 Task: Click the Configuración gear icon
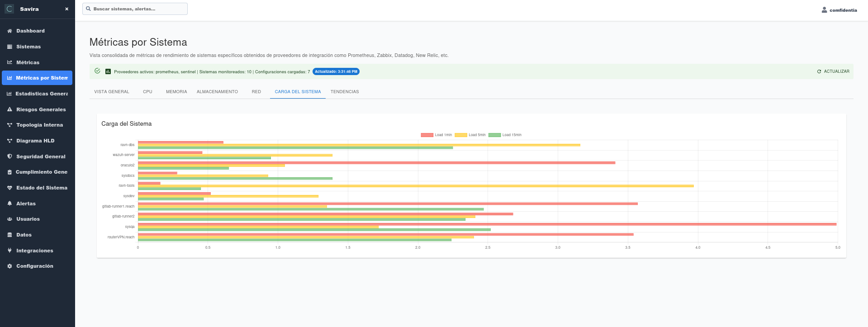9,266
